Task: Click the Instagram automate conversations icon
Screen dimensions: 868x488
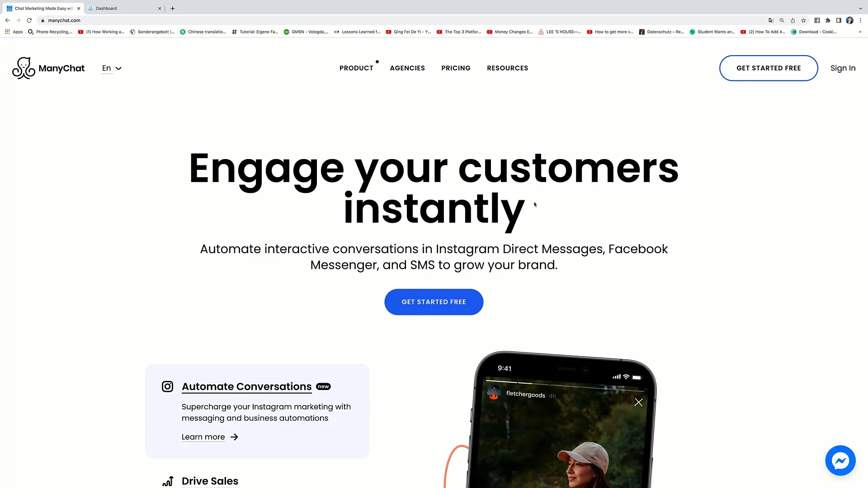Action: click(x=167, y=386)
